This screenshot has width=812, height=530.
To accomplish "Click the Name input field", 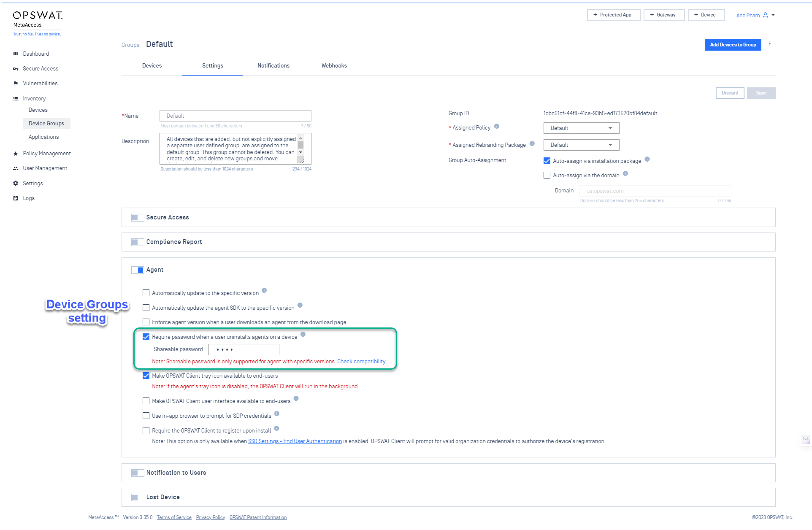I will (235, 116).
